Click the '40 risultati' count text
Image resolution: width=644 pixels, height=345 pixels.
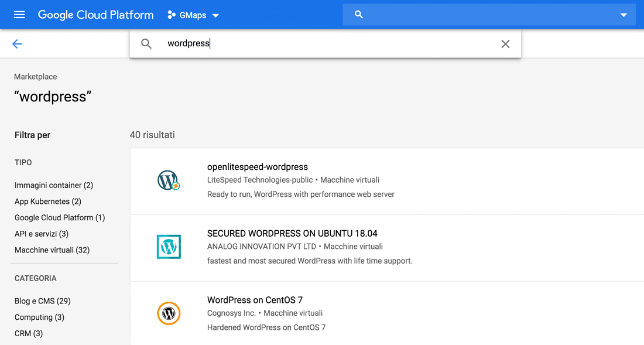[152, 135]
